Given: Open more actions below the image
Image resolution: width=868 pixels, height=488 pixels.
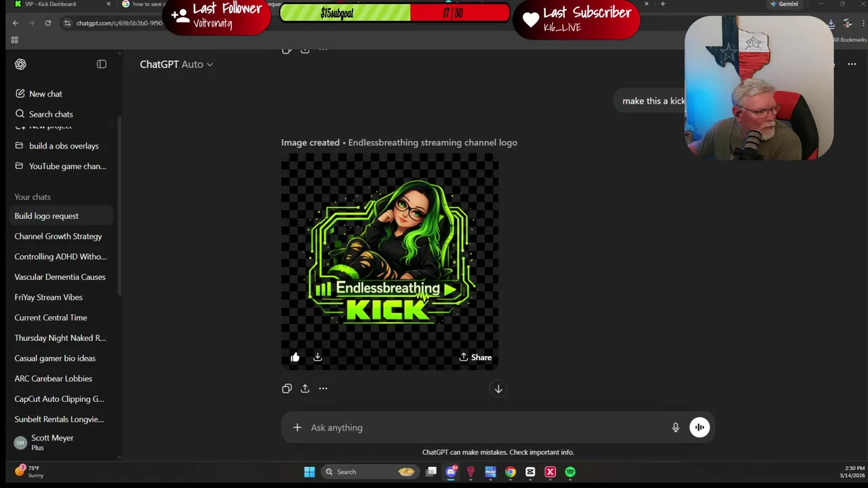Looking at the screenshot, I should click(323, 388).
